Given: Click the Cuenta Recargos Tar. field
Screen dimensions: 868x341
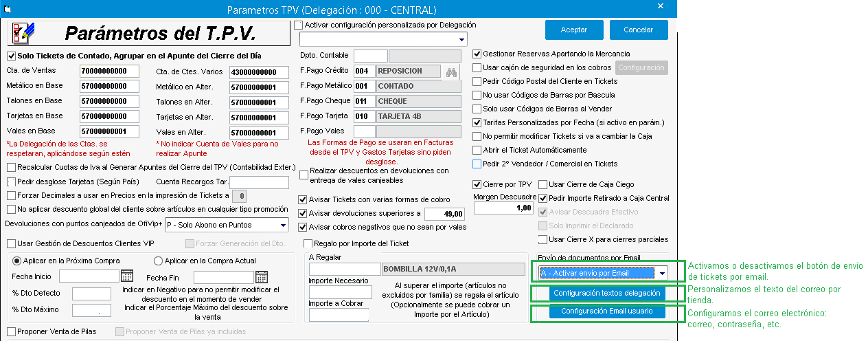Looking at the screenshot, I should click(x=260, y=182).
